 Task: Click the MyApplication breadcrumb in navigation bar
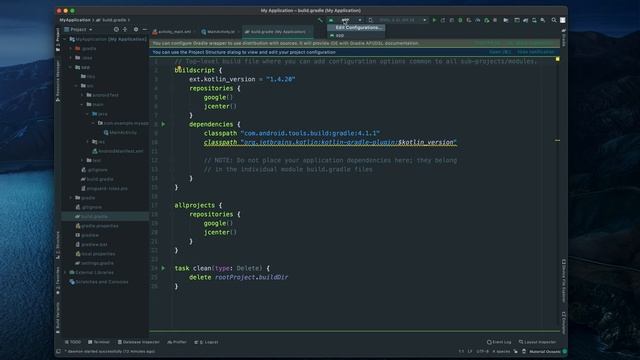75,20
